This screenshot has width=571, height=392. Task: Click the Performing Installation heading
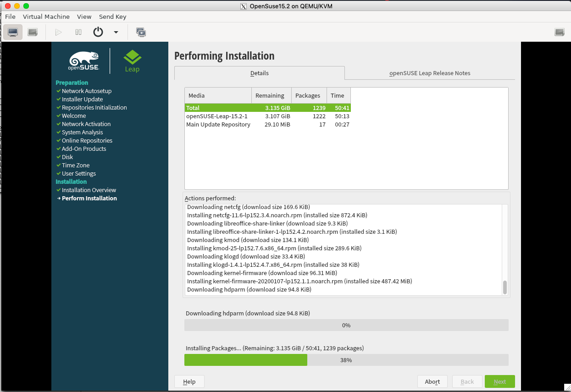point(224,56)
